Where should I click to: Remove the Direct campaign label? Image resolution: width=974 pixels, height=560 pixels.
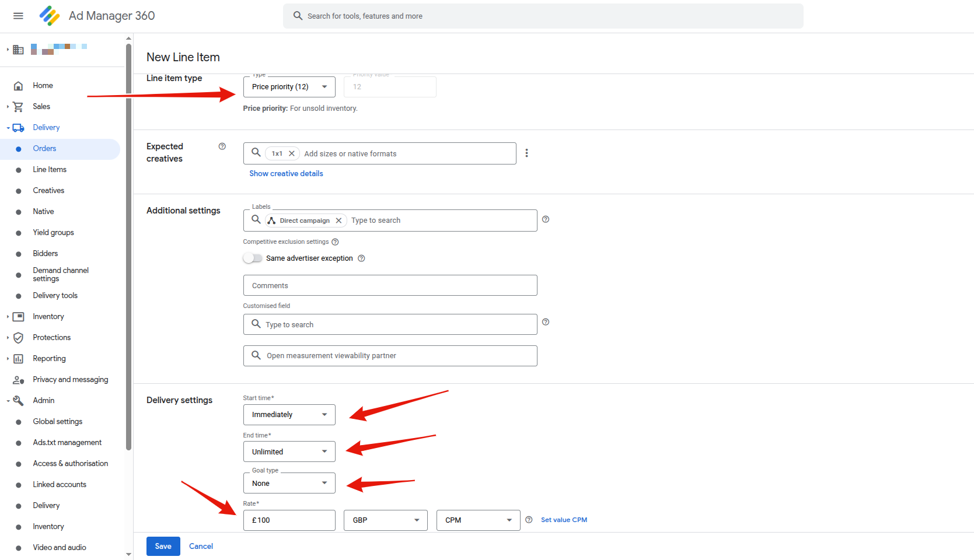[338, 220]
